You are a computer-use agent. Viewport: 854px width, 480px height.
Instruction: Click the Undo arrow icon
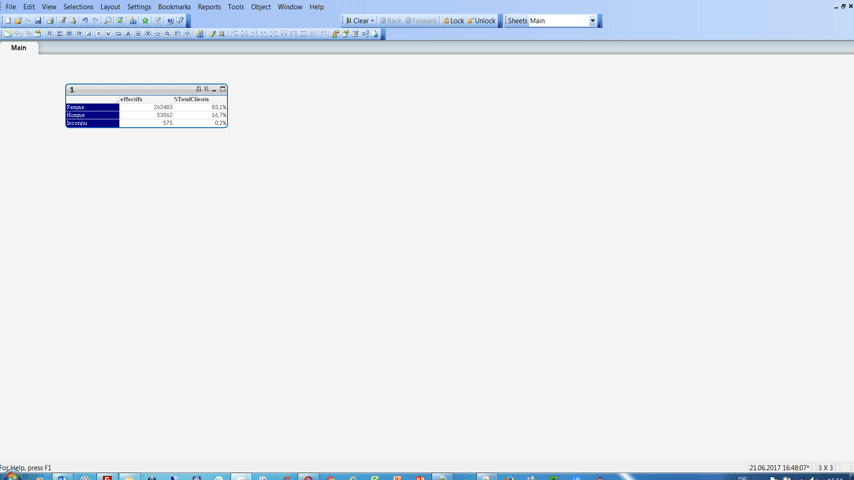pos(85,21)
